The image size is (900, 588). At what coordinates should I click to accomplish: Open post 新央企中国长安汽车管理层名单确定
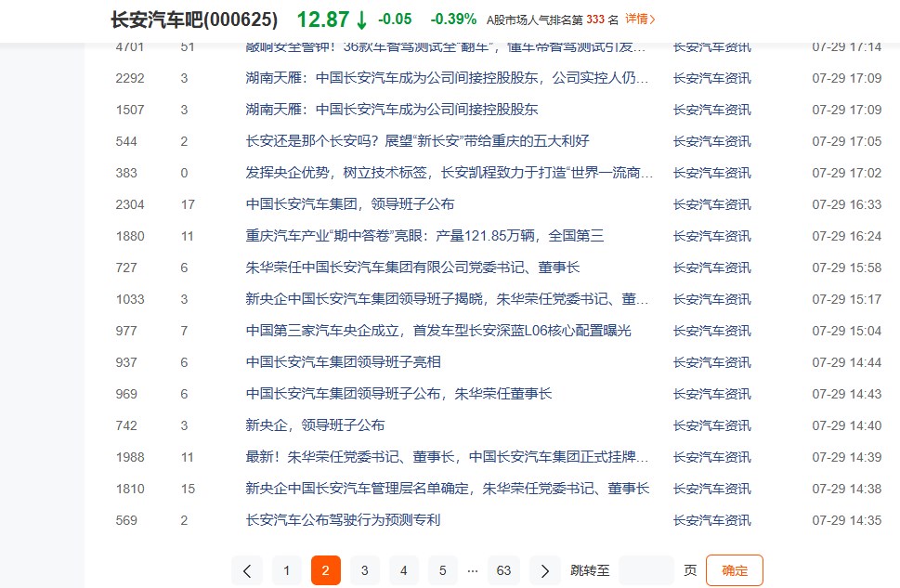pos(448,489)
